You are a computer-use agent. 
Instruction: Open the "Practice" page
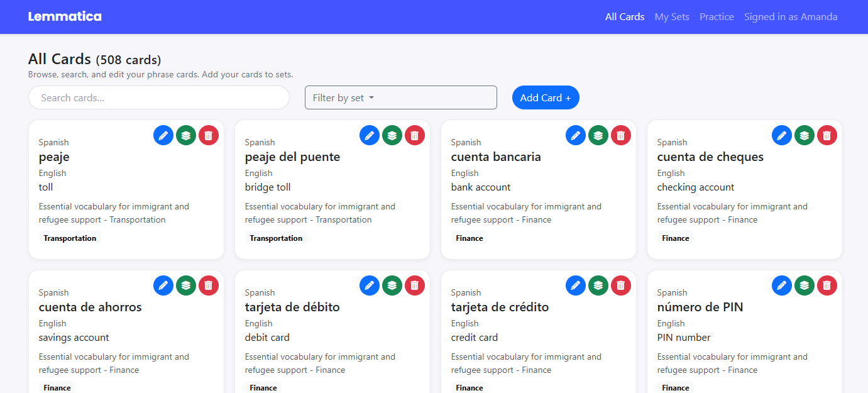717,17
